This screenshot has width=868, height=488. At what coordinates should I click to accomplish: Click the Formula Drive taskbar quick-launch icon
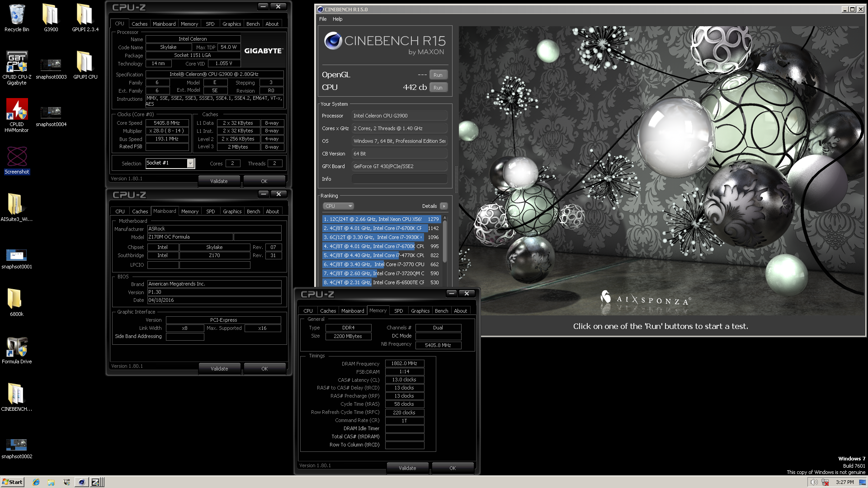(x=66, y=482)
